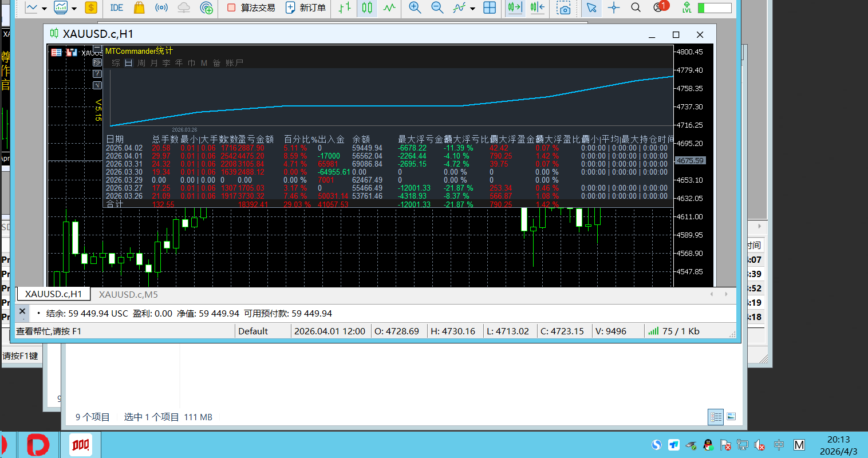Viewport: 868px width, 458px height.
Task: Switch explorer to large thumbnails view
Action: click(x=731, y=417)
